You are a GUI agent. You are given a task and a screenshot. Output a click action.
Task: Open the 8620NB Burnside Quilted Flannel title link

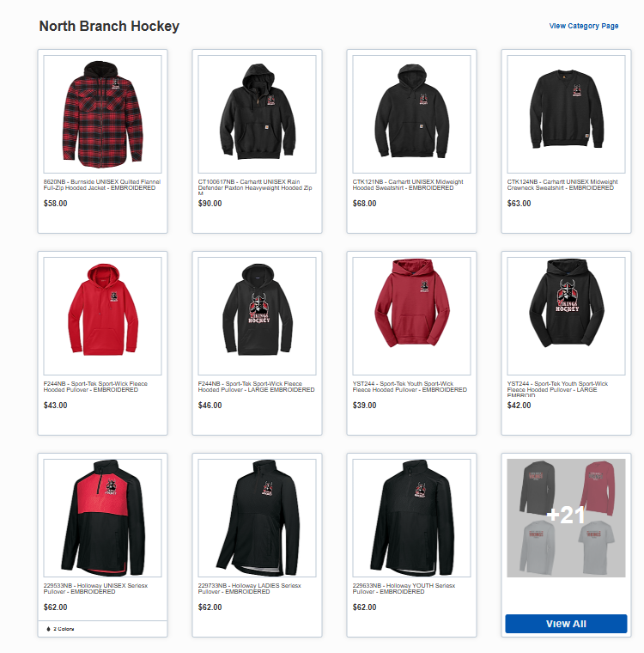[102, 185]
